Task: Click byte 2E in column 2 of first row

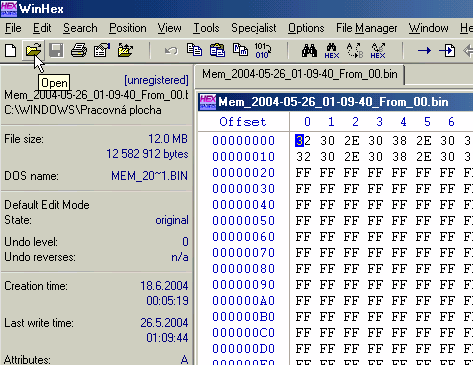Action: 352,141
